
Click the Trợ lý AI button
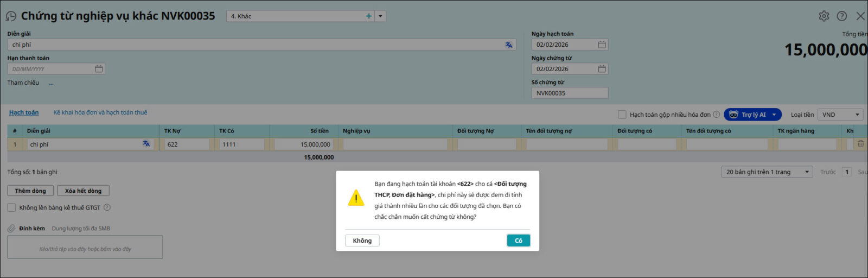(x=749, y=115)
